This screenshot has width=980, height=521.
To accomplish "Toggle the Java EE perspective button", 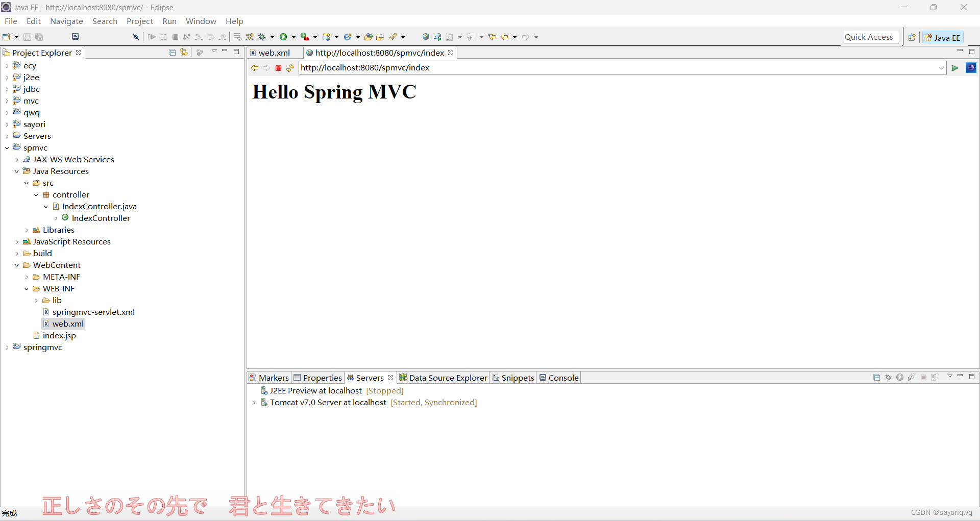I will pyautogui.click(x=943, y=37).
